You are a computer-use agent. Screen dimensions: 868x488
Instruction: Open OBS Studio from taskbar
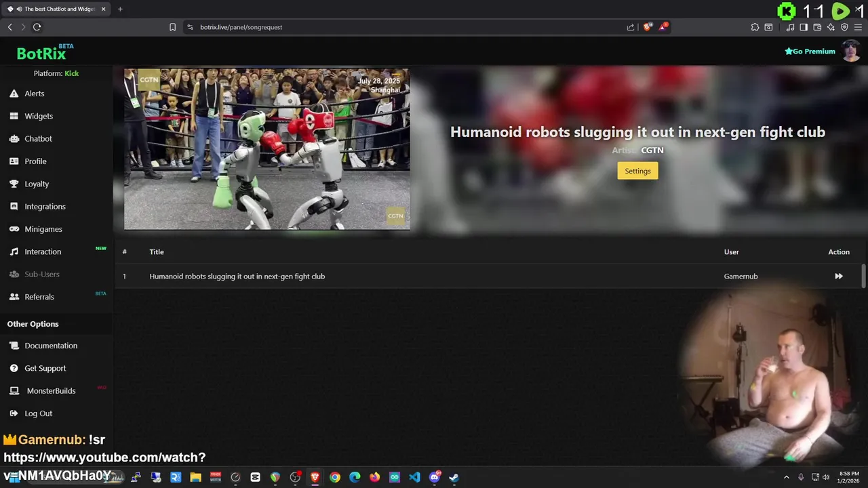pos(295,477)
